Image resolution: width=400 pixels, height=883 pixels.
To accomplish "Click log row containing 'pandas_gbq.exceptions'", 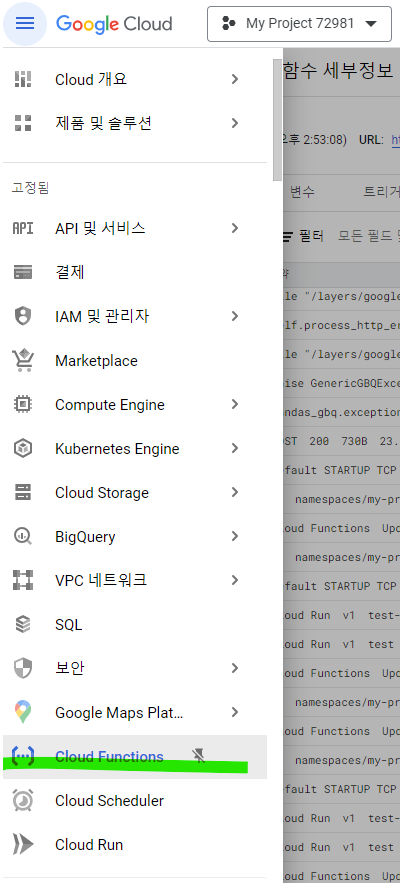I will [x=342, y=412].
